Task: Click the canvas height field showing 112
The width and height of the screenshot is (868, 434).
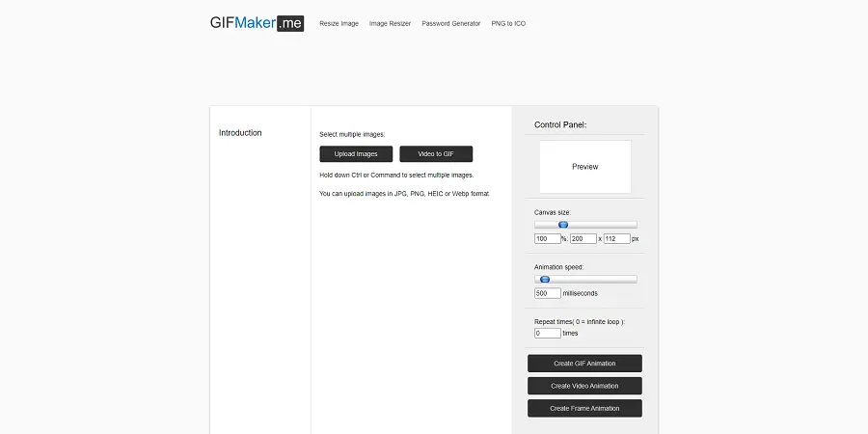Action: [x=616, y=238]
